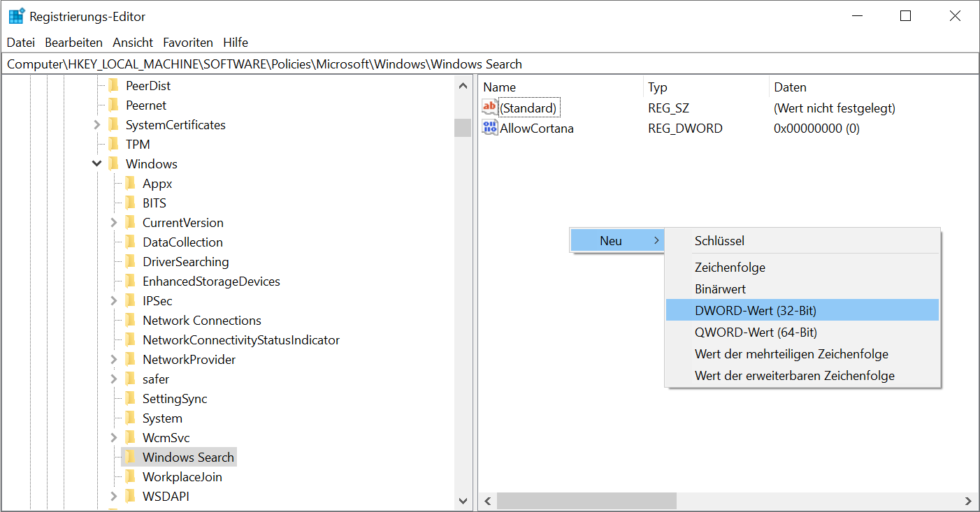The image size is (980, 512).
Task: Choose QWORD-Wert (64-Bit) entry
Action: 802,332
